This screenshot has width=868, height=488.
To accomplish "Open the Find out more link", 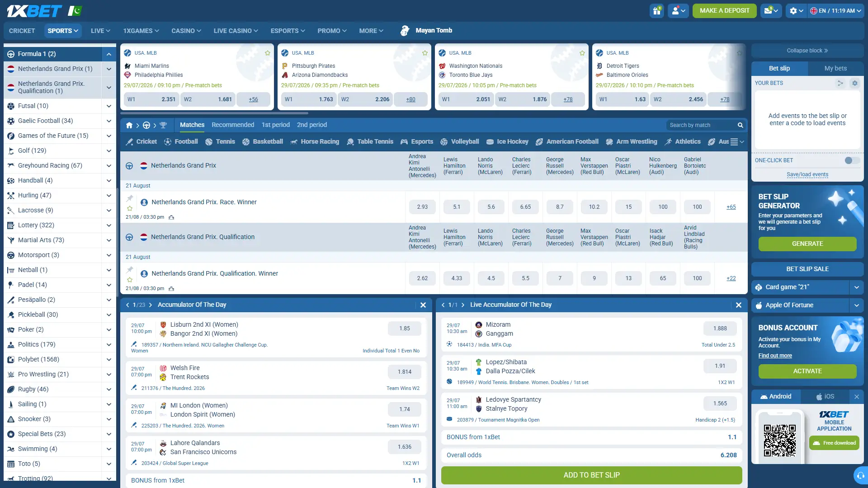I will tap(775, 356).
